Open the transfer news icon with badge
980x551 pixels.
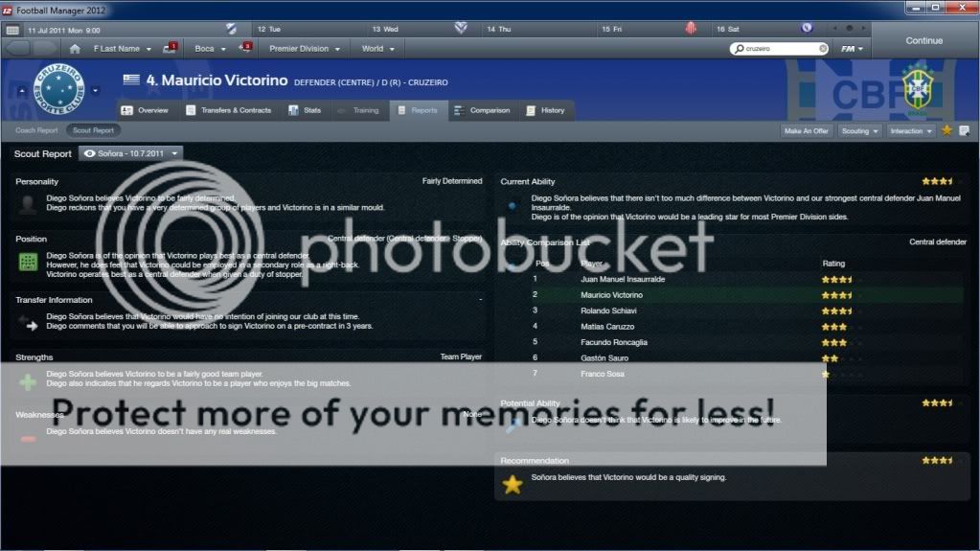[245, 48]
